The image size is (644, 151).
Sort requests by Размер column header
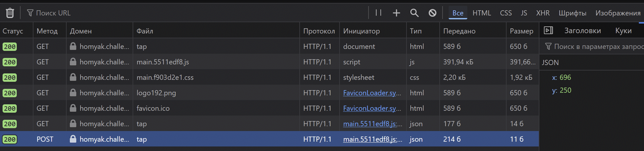pyautogui.click(x=521, y=31)
